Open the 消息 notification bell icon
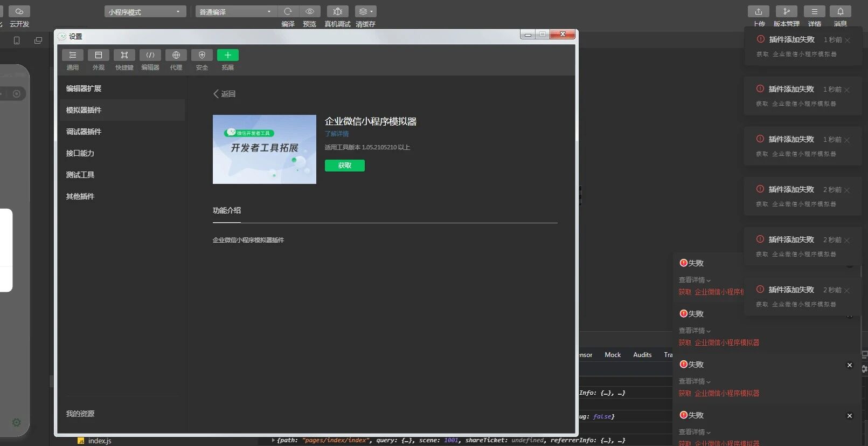868x446 pixels. coord(841,11)
